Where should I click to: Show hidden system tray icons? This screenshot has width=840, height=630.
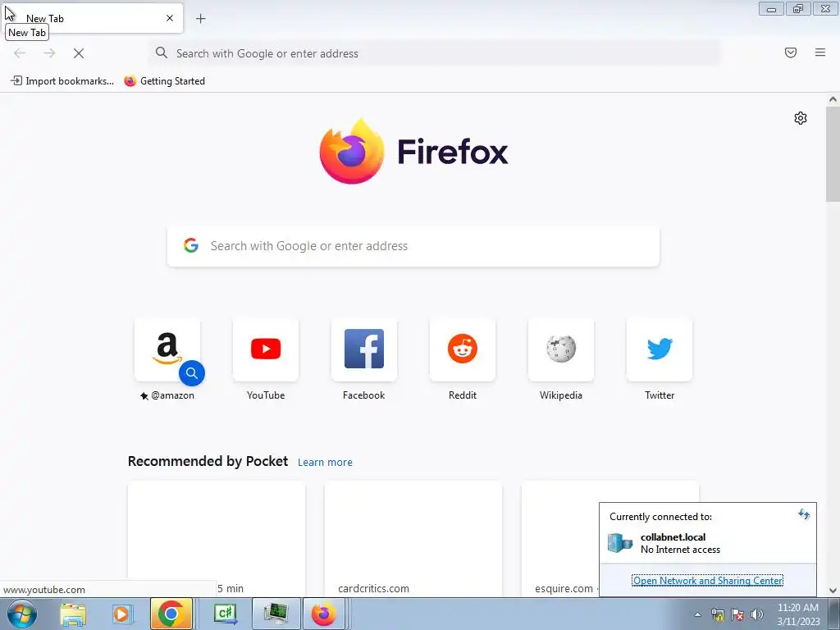tap(697, 614)
